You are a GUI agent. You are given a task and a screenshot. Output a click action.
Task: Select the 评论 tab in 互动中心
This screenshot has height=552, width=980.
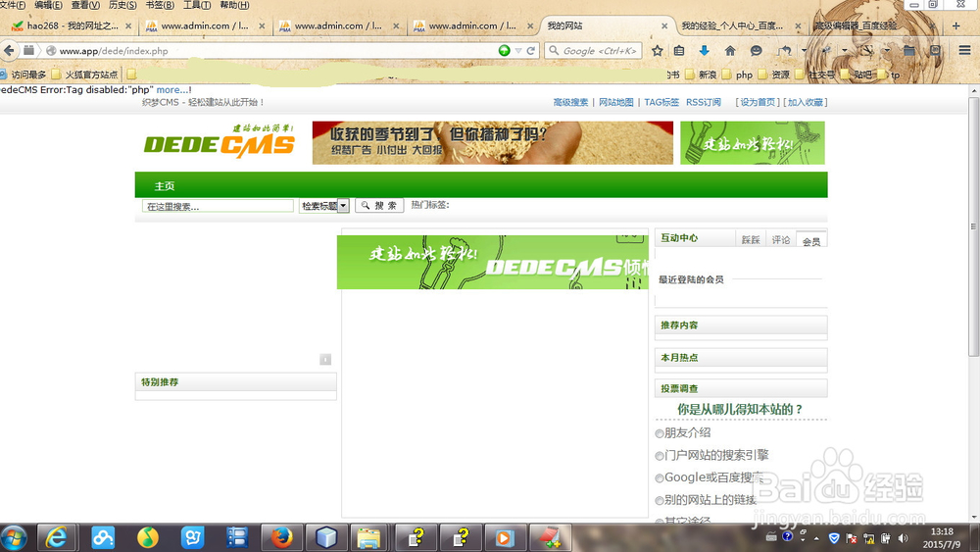[x=781, y=240]
